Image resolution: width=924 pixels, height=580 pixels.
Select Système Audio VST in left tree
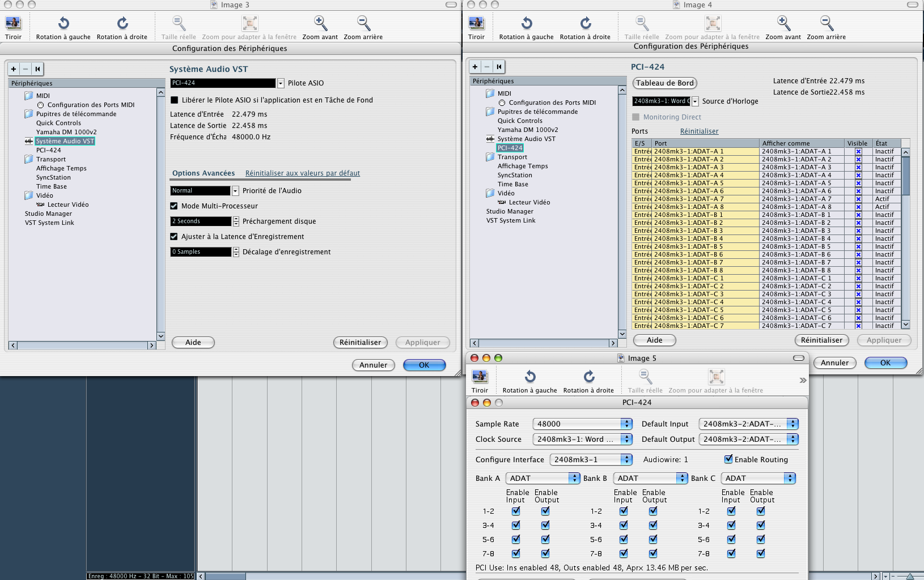click(x=65, y=141)
